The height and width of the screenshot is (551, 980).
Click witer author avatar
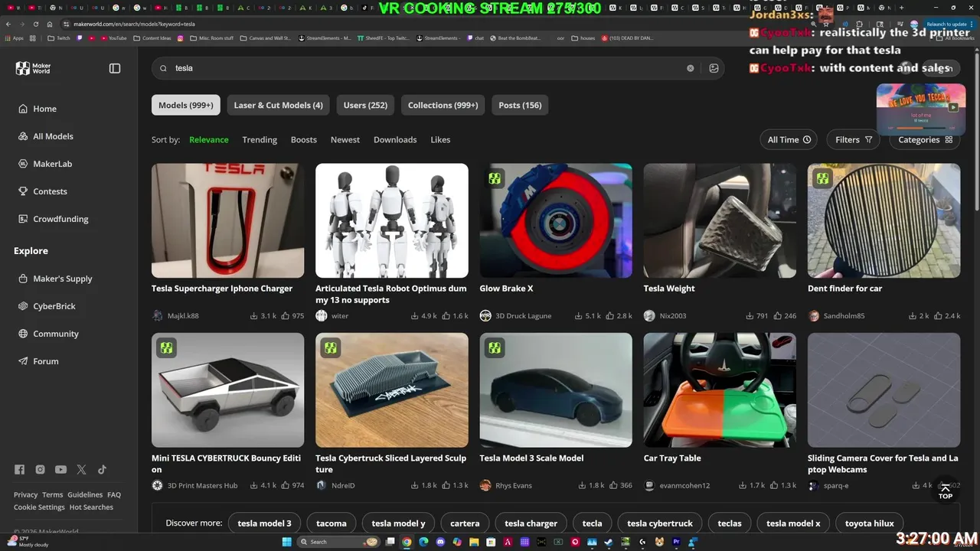click(x=322, y=315)
